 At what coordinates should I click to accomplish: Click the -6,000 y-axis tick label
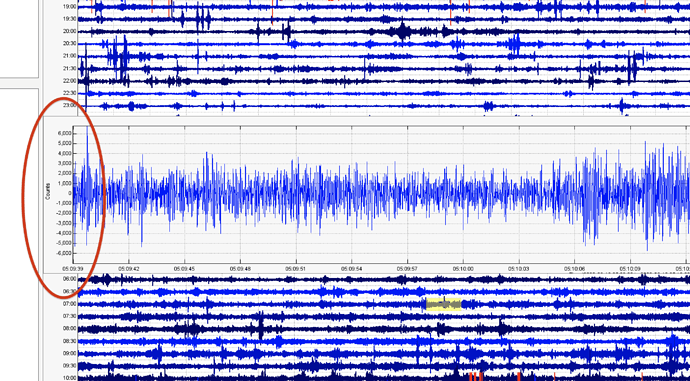tap(64, 253)
